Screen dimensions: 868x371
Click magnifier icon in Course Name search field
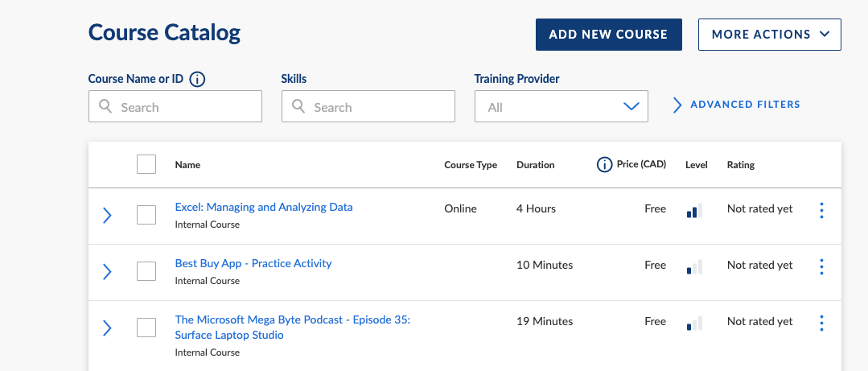pos(105,105)
